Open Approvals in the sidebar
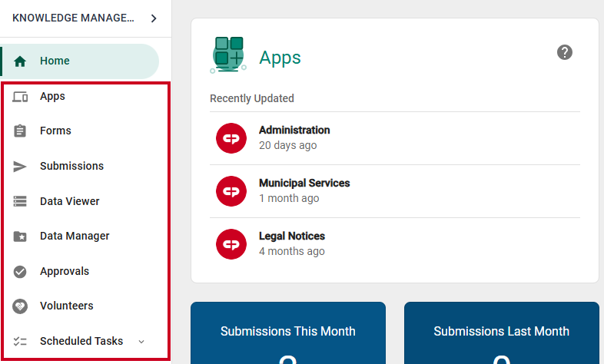The image size is (604, 364). [65, 272]
